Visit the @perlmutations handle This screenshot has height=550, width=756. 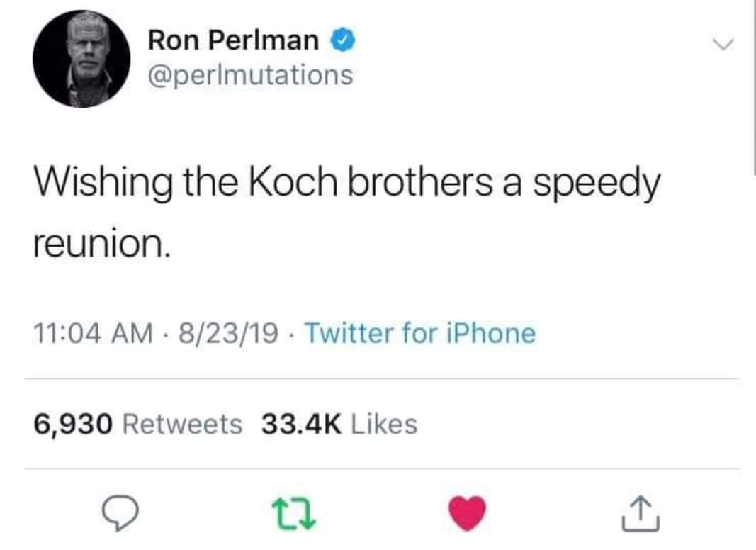tap(250, 74)
